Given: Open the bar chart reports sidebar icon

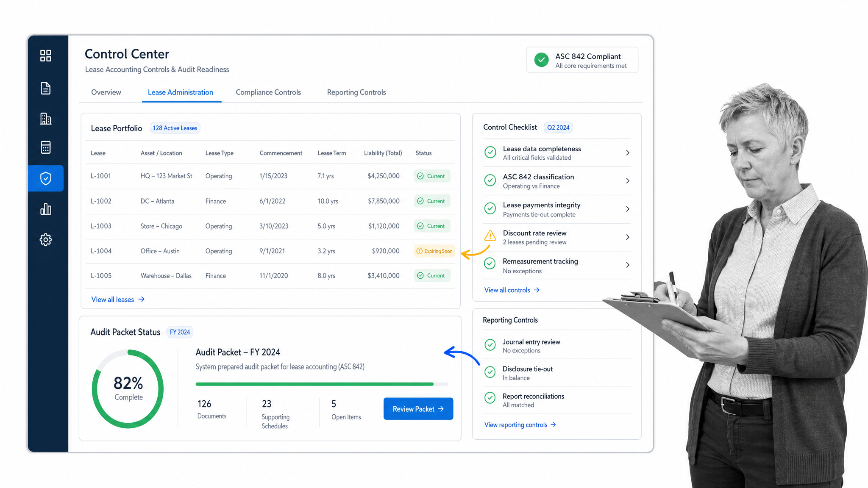Looking at the screenshot, I should pyautogui.click(x=46, y=209).
